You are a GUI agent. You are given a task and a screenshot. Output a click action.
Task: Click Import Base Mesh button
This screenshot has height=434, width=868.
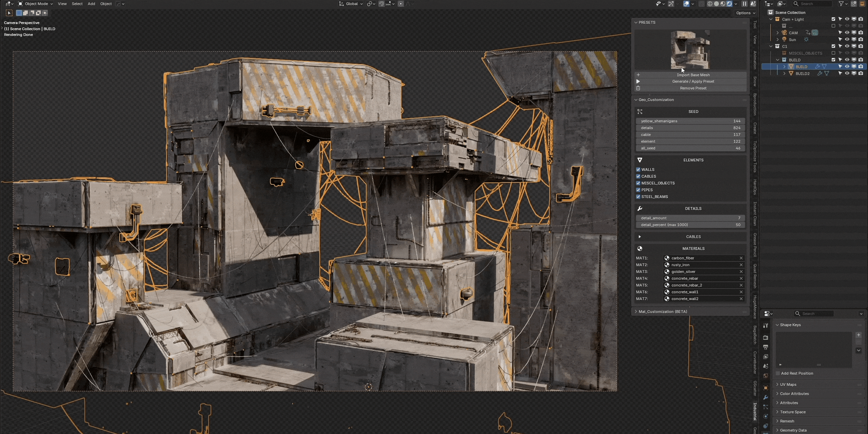[690, 75]
